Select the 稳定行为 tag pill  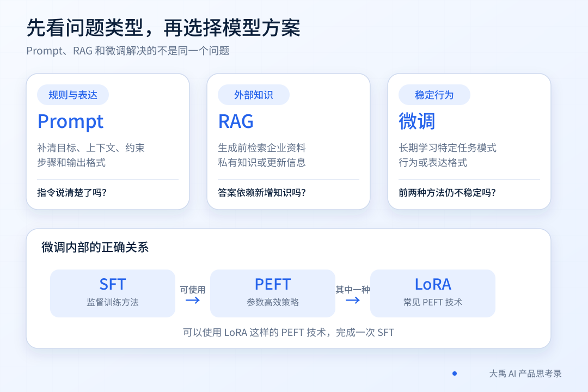tap(434, 95)
